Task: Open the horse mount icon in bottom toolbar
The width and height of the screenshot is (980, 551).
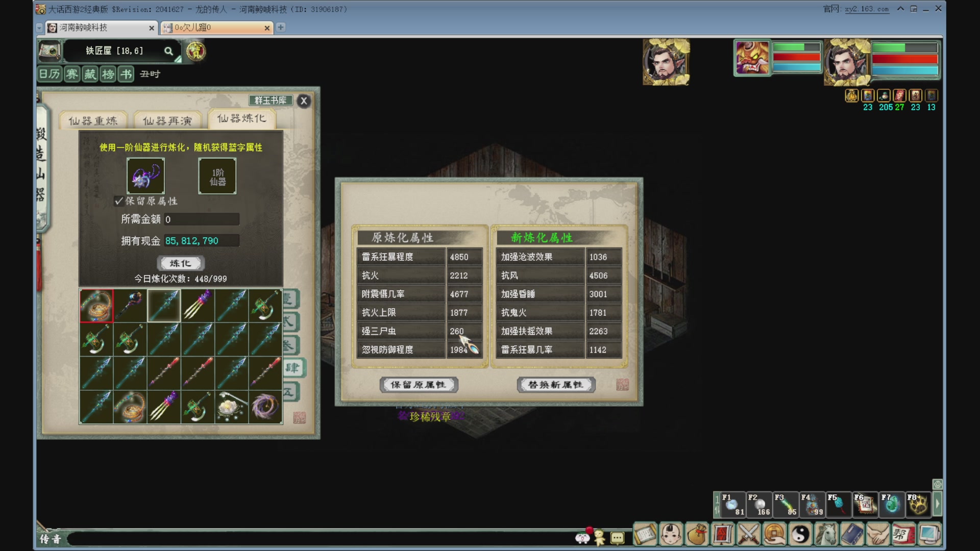Action: 826,535
